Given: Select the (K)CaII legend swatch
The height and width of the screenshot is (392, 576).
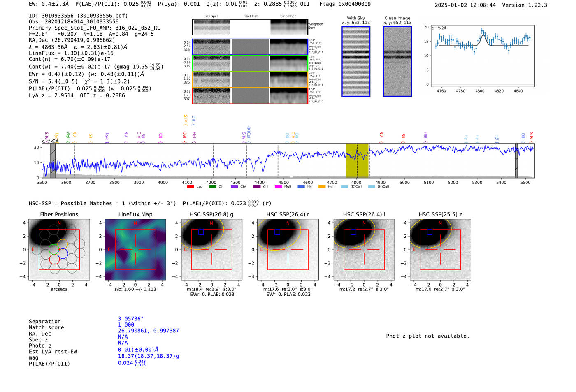Looking at the screenshot, I should point(344,186).
